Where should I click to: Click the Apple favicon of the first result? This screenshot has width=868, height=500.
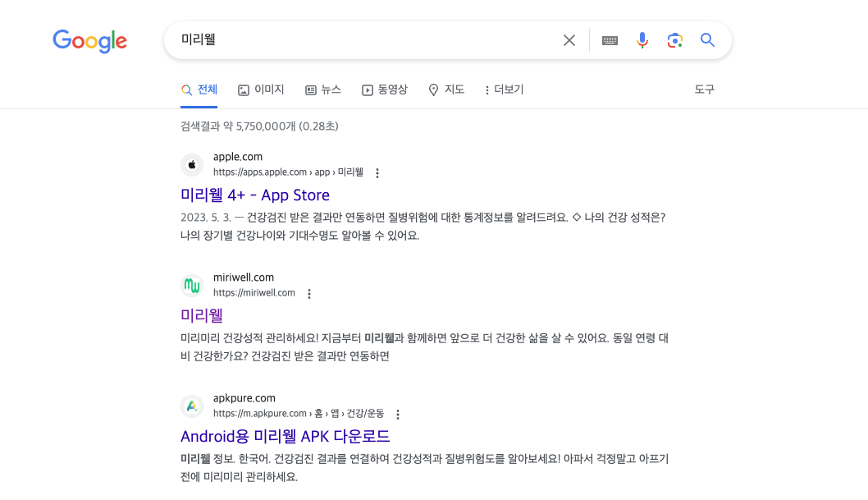(x=192, y=164)
